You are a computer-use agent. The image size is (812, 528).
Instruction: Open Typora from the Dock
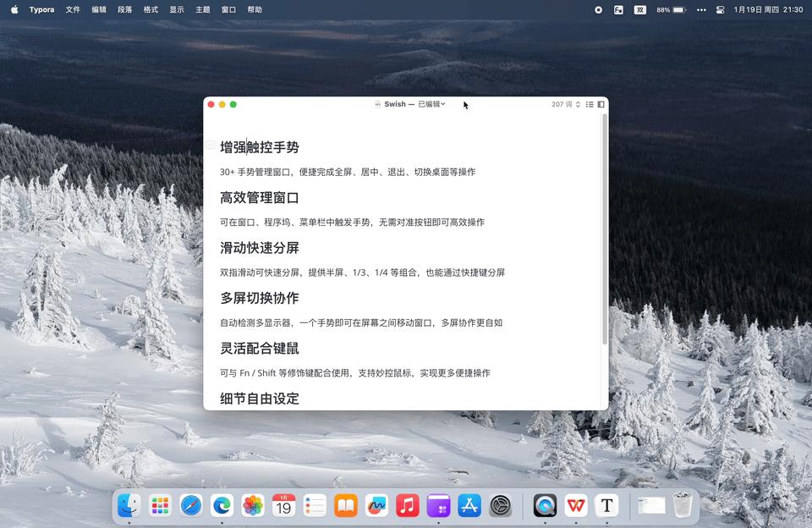coord(606,506)
